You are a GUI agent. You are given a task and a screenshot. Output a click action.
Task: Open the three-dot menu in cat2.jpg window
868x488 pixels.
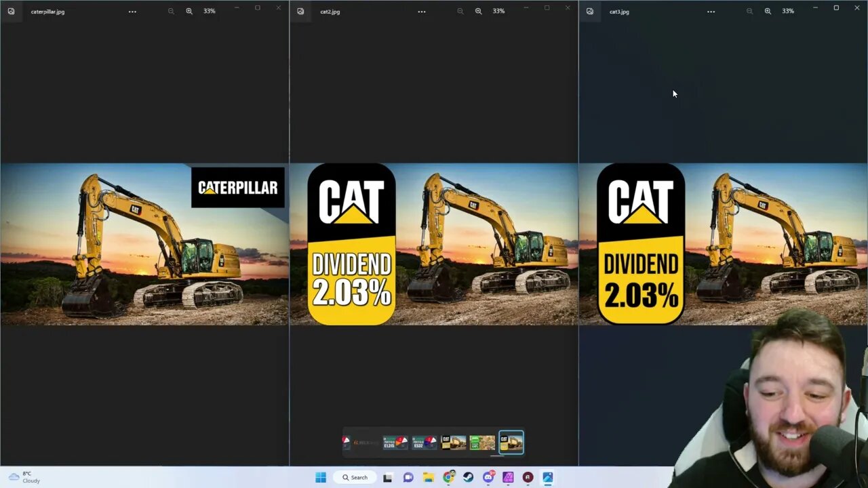point(422,12)
